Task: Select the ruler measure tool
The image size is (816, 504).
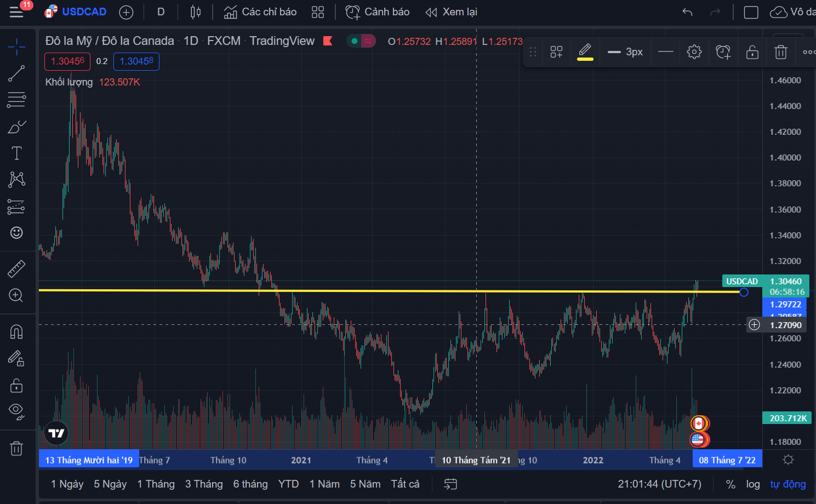Action: pos(16,268)
